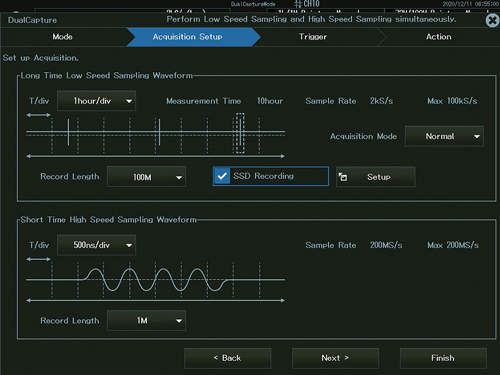The height and width of the screenshot is (375, 500).
Task: Click the Next button
Action: click(x=335, y=358)
